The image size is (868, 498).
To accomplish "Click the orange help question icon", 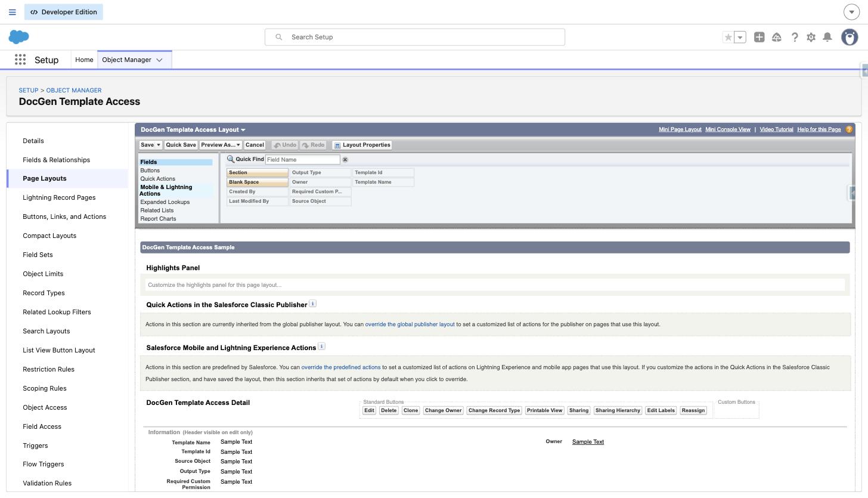I will 849,129.
